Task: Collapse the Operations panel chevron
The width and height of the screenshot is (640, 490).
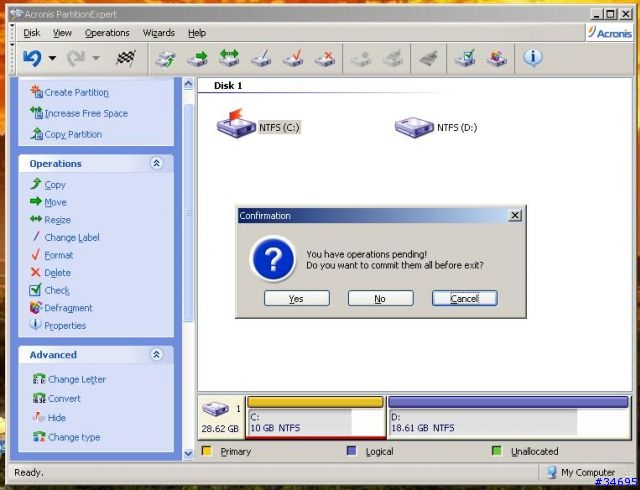Action: [156, 163]
